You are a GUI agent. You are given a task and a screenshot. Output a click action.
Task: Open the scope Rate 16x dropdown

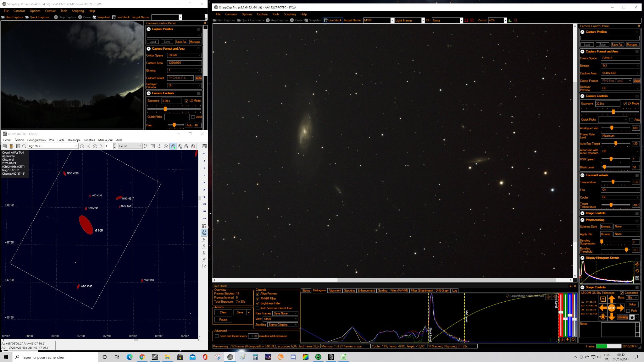click(x=632, y=298)
